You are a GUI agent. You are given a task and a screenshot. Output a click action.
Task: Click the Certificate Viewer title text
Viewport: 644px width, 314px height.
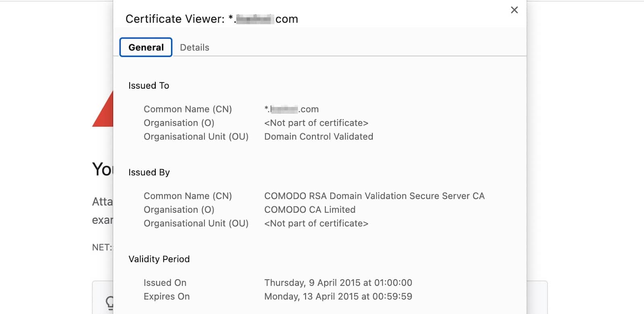click(x=211, y=19)
